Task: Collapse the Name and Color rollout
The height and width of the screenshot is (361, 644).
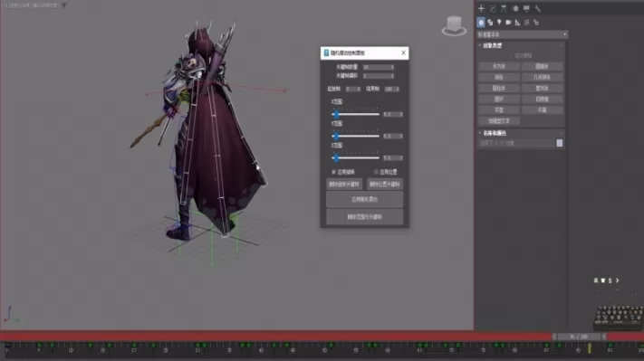Action: (494, 133)
